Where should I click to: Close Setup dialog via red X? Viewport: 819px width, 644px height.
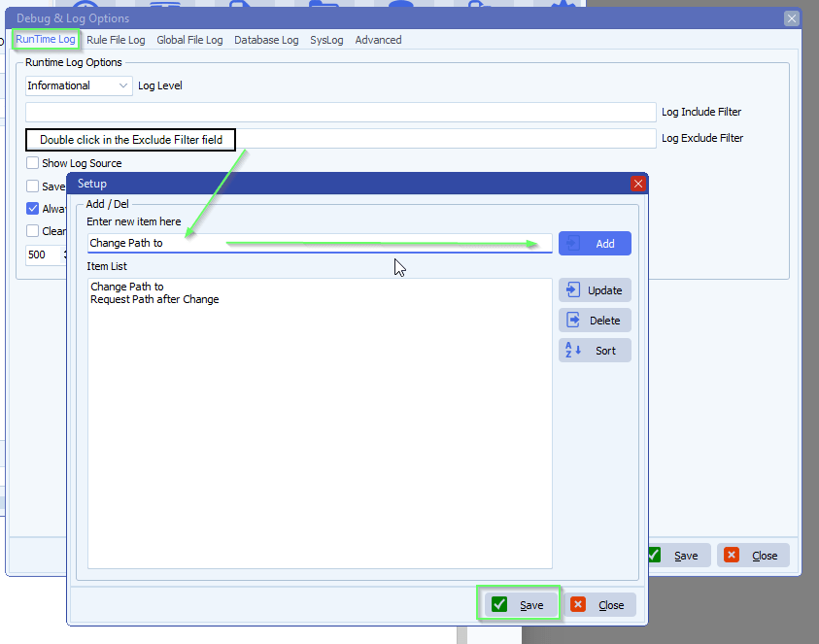pyautogui.click(x=638, y=184)
